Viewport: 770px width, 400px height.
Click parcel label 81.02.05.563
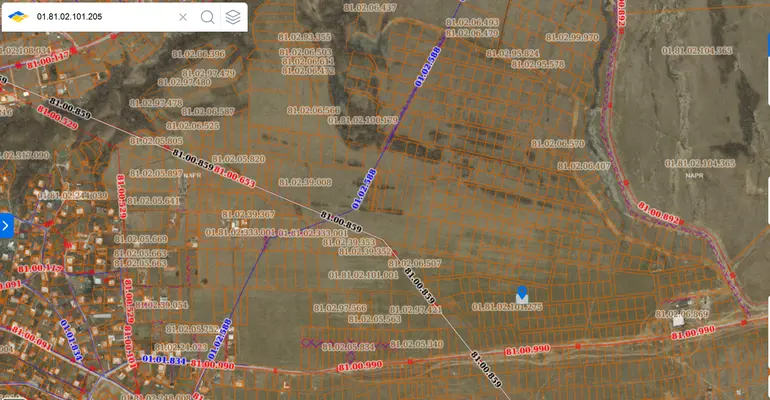(375, 319)
